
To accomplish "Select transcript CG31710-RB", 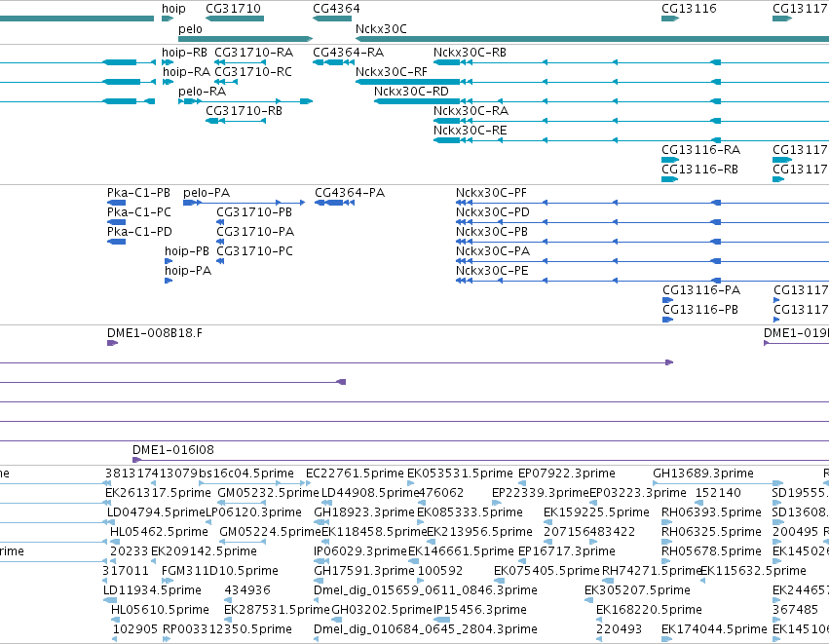I will [x=244, y=111].
